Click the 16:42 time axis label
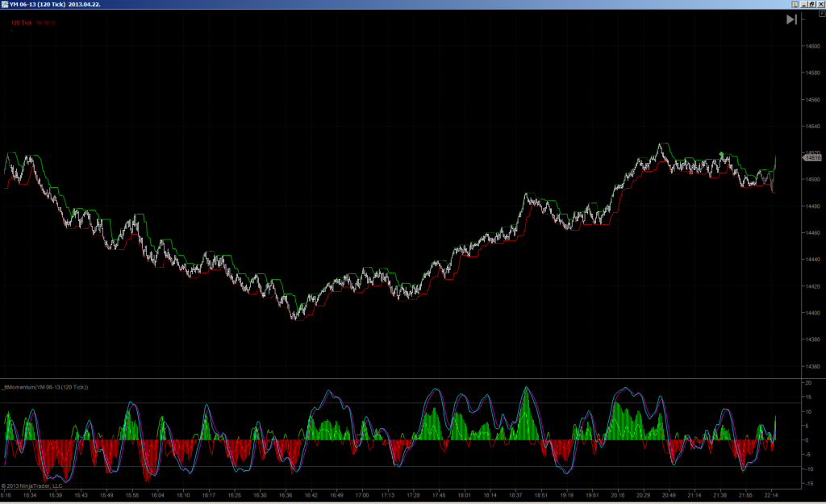Image resolution: width=826 pixels, height=504 pixels. [x=311, y=495]
